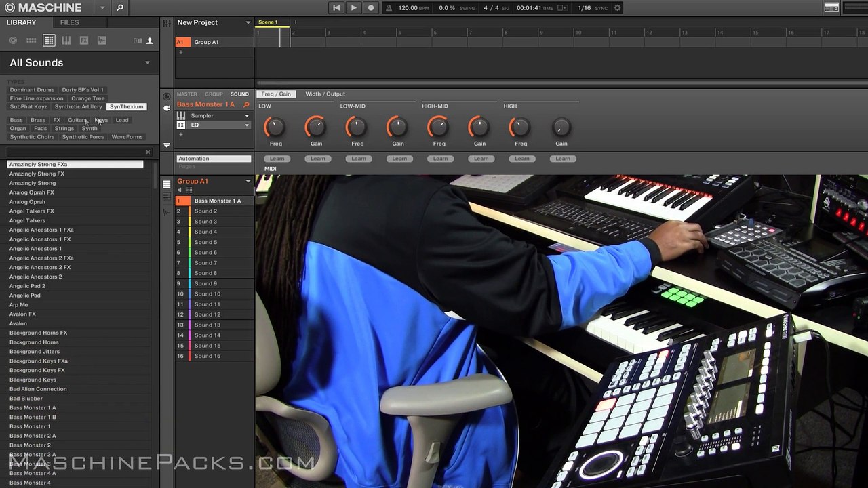Select the Projects browser icon
868x488 pixels.
coord(13,41)
